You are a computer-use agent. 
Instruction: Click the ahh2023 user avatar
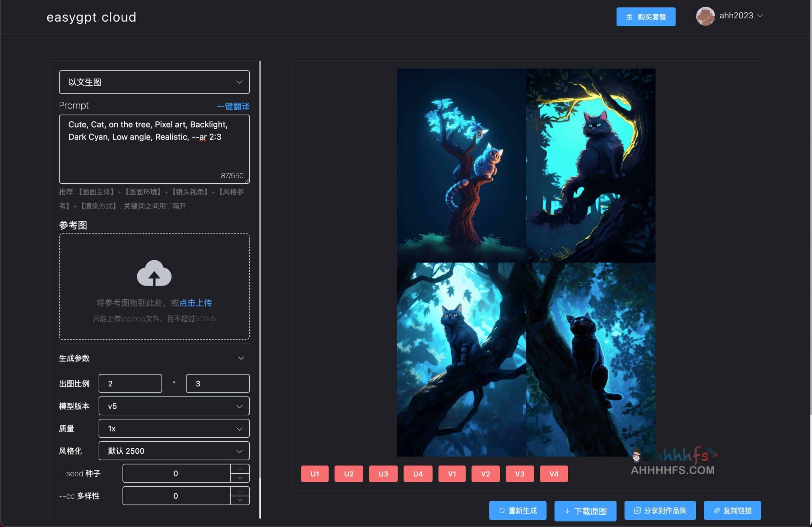705,16
